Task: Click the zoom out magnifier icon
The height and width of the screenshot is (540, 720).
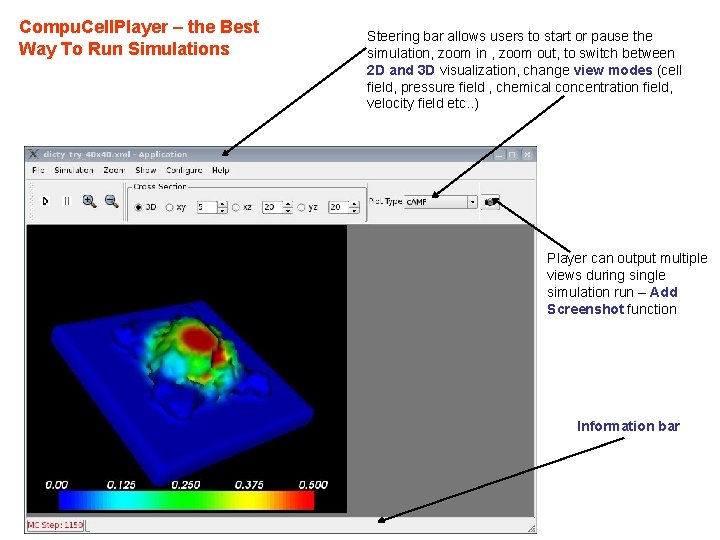Action: (x=112, y=201)
